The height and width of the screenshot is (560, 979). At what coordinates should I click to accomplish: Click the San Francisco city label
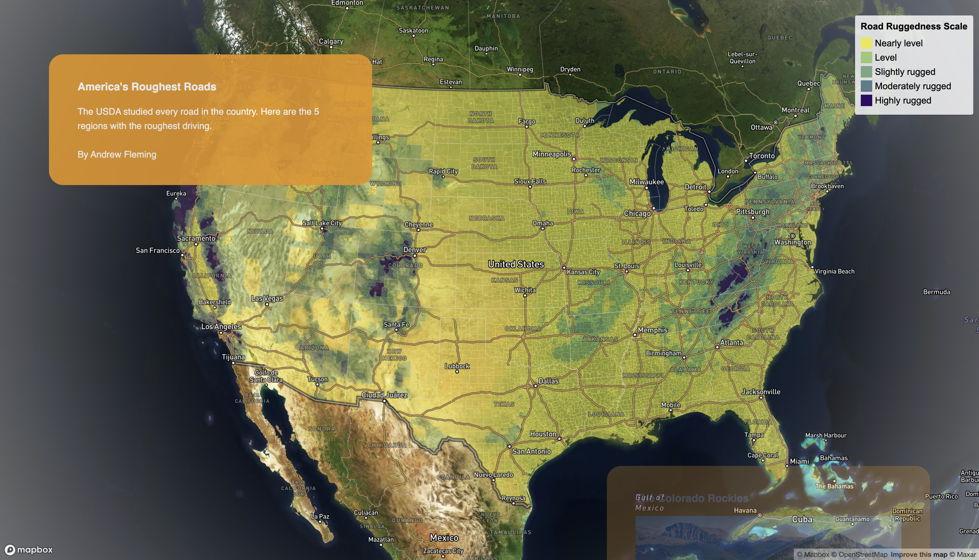(x=158, y=250)
